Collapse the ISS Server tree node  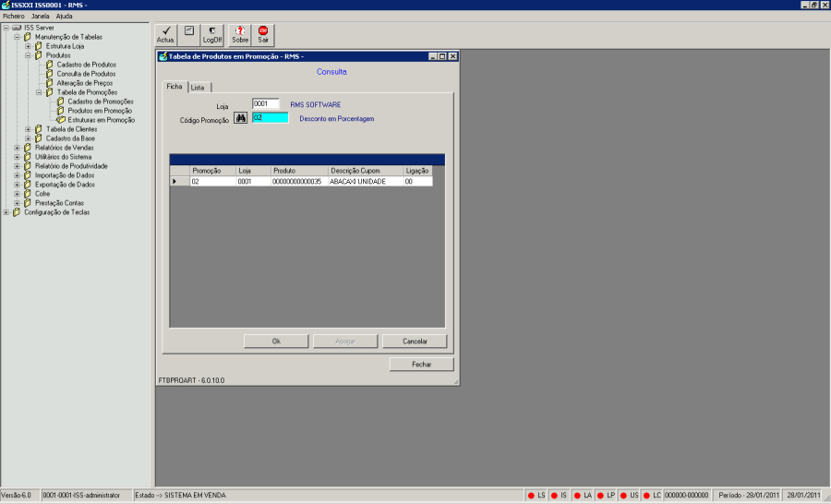6,28
